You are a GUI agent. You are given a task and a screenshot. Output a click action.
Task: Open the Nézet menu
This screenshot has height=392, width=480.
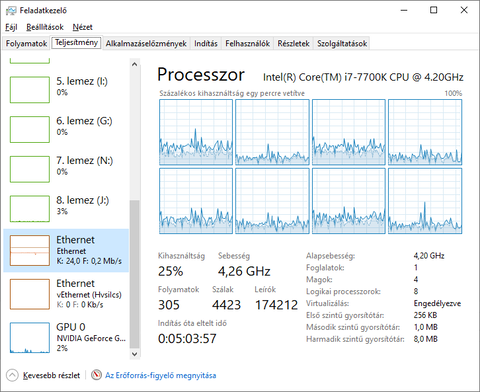point(82,27)
